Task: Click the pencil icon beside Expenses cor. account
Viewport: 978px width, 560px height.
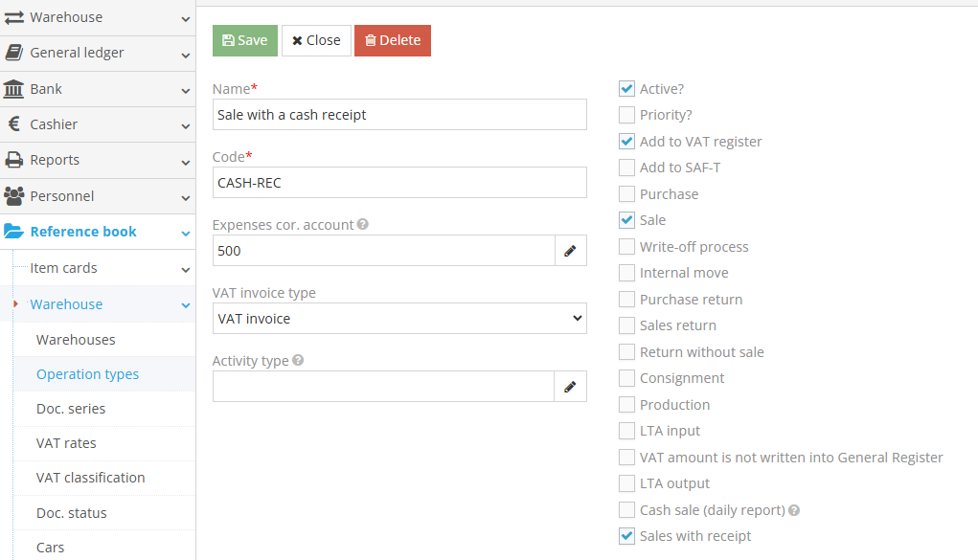Action: pyautogui.click(x=570, y=251)
